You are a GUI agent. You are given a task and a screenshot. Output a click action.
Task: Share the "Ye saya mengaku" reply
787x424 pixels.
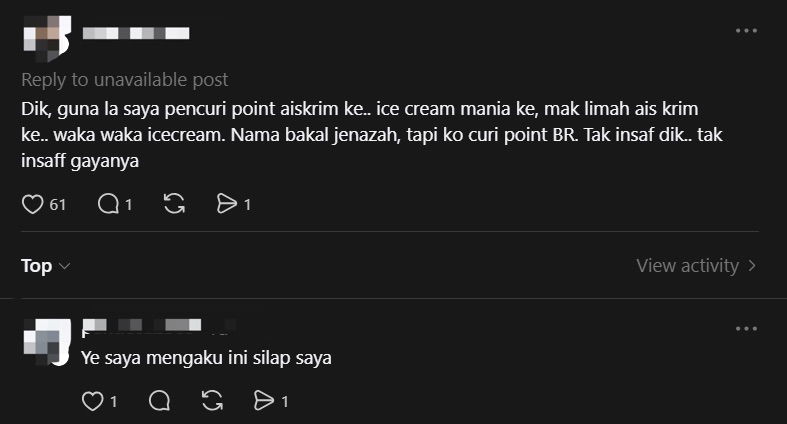pos(264,401)
